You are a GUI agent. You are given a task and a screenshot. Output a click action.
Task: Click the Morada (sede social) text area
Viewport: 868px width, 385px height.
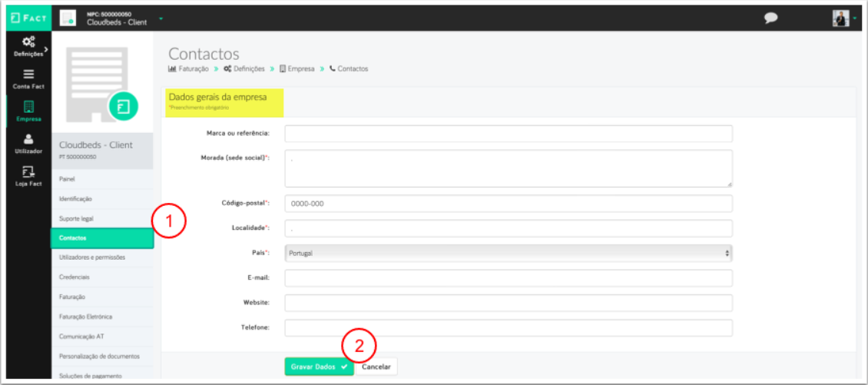coord(508,168)
